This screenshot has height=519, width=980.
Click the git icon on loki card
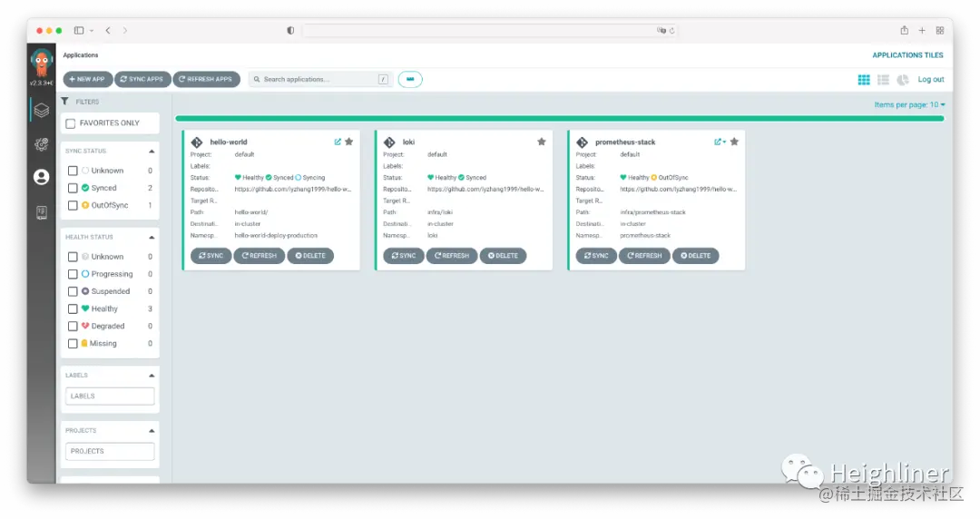[389, 142]
